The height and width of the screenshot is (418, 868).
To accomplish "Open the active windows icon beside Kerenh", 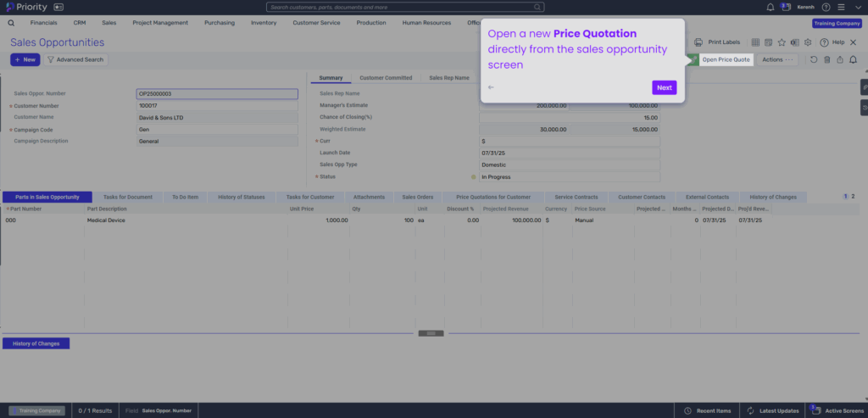I will (x=786, y=7).
